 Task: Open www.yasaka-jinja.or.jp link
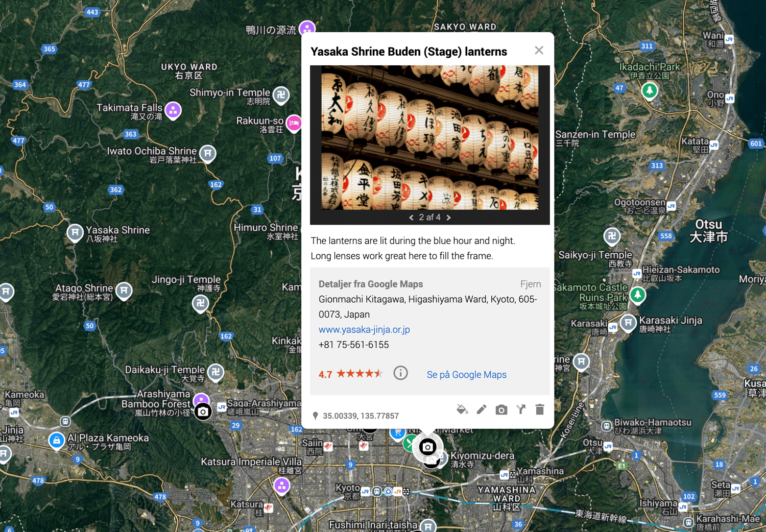(364, 329)
